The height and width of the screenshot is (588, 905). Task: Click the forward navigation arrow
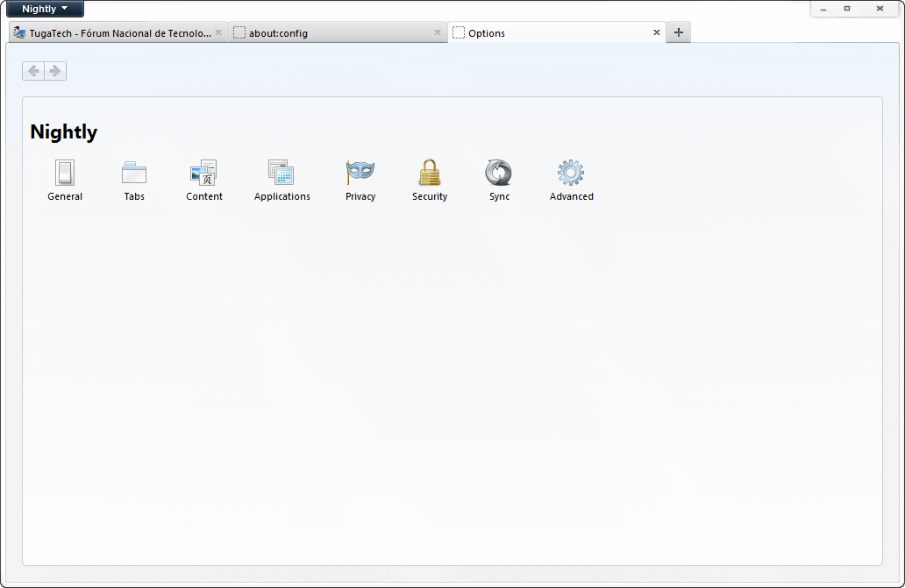(x=55, y=71)
